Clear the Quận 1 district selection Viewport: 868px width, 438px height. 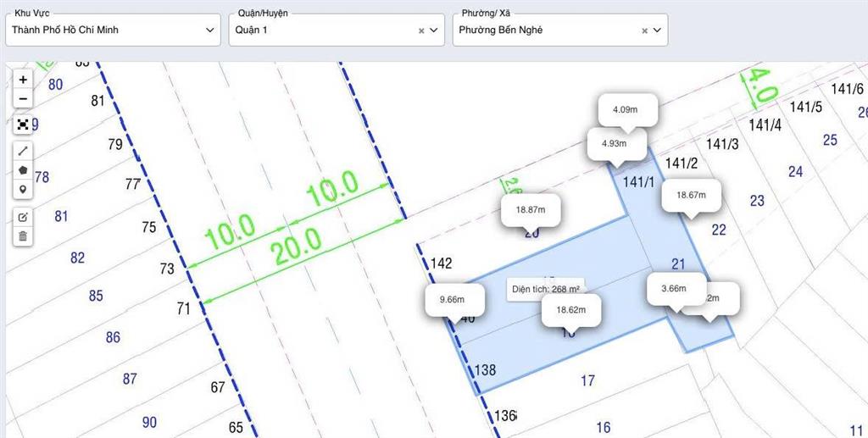click(421, 30)
